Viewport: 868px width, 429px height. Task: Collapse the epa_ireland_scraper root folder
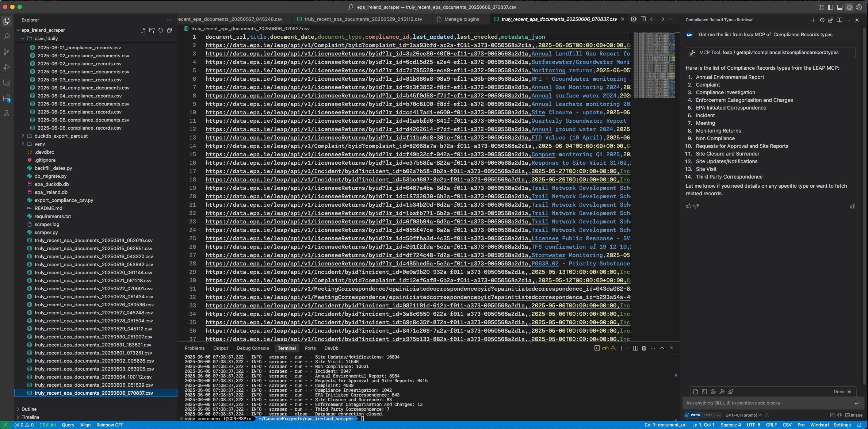(x=18, y=30)
